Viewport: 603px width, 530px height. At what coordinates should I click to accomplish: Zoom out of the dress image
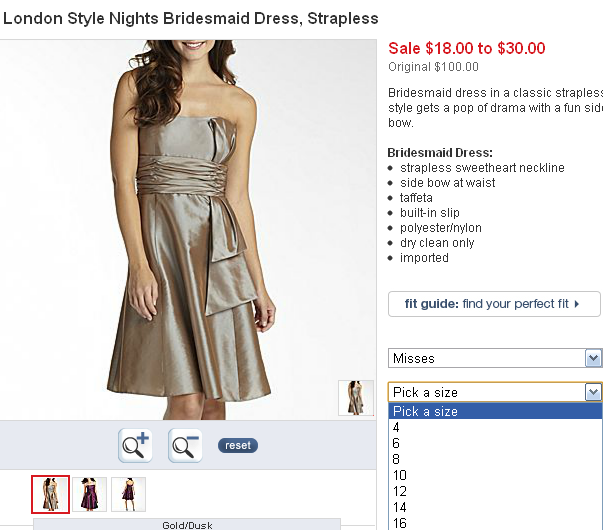click(185, 445)
